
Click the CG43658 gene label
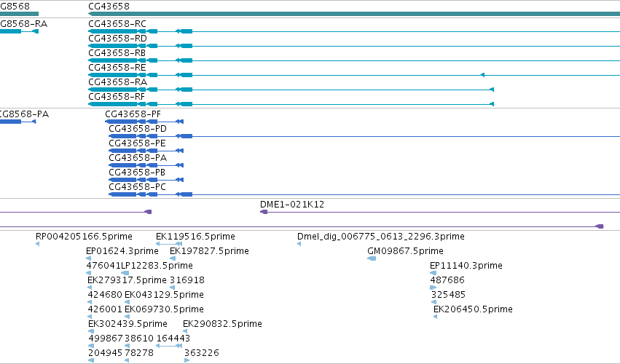click(x=109, y=7)
